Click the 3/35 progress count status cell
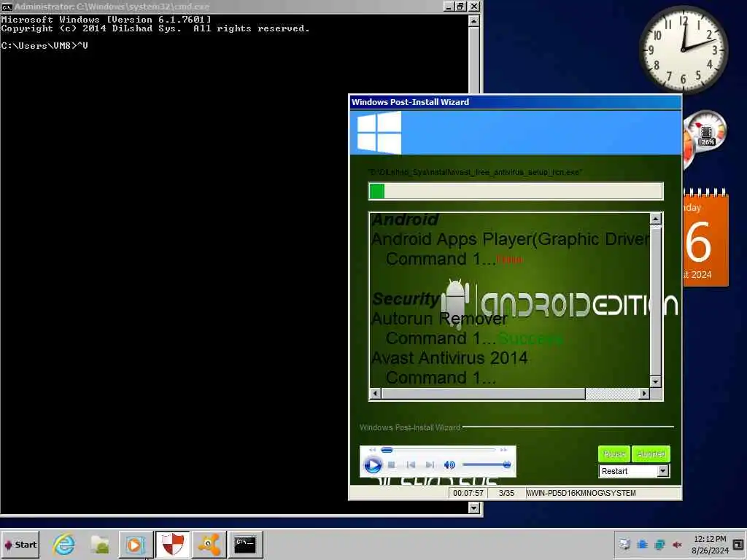The image size is (747, 560). [506, 493]
